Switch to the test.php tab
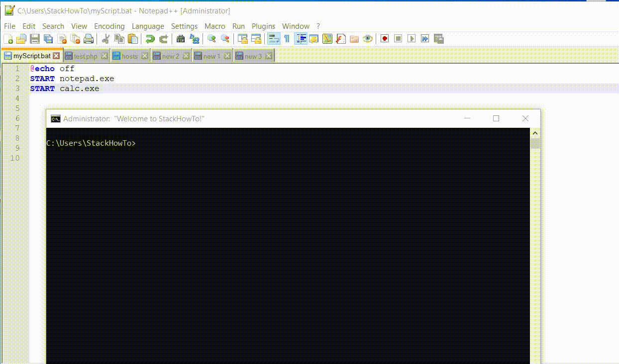Viewport: 619px width, 364px height. tap(85, 56)
